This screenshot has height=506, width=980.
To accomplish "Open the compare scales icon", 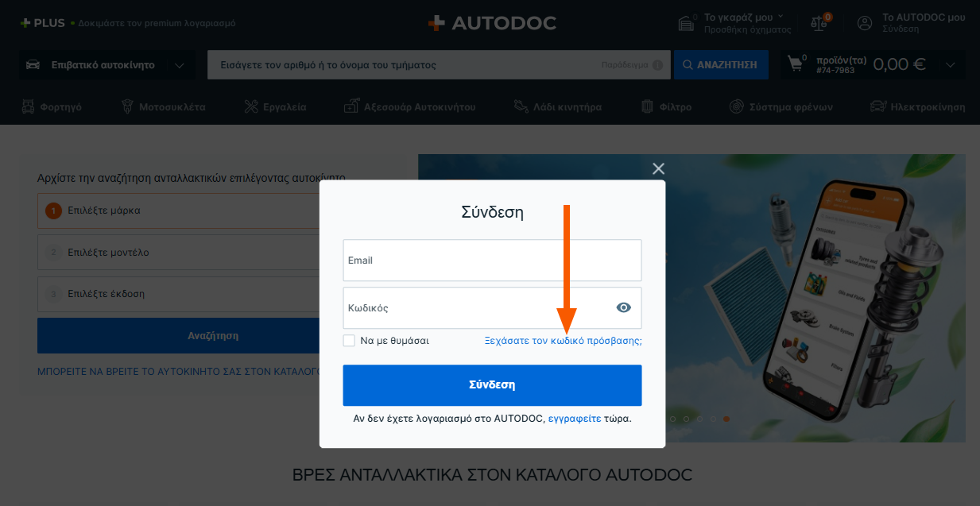I will coord(819,23).
